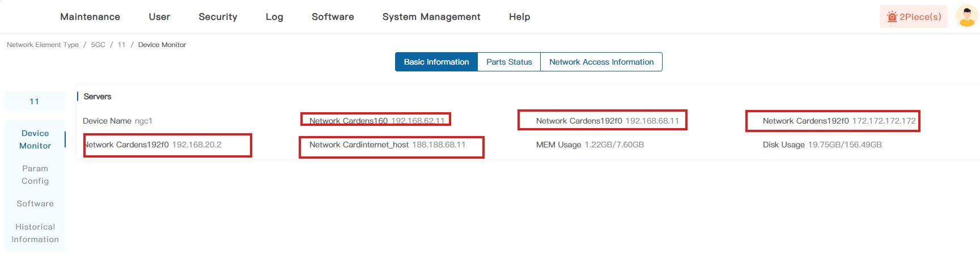Switch to Parts Status tab
980x280 pixels.
click(509, 62)
